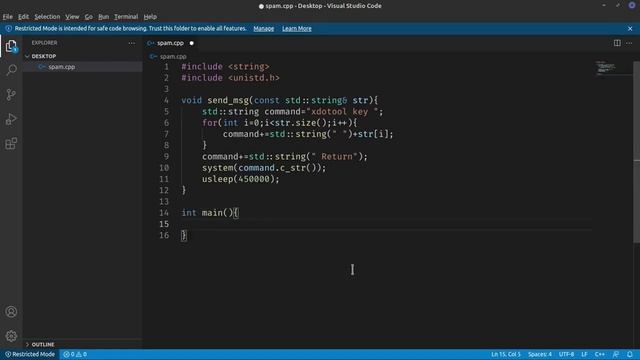
Task: Open the Search view icon
Action: click(11, 70)
